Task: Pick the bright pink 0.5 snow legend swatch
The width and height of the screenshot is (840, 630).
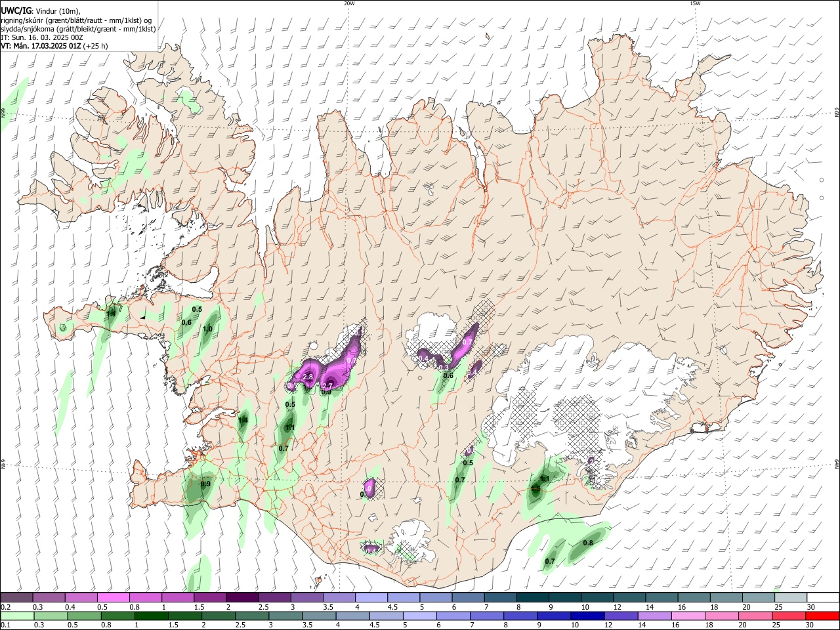Action: [x=113, y=597]
